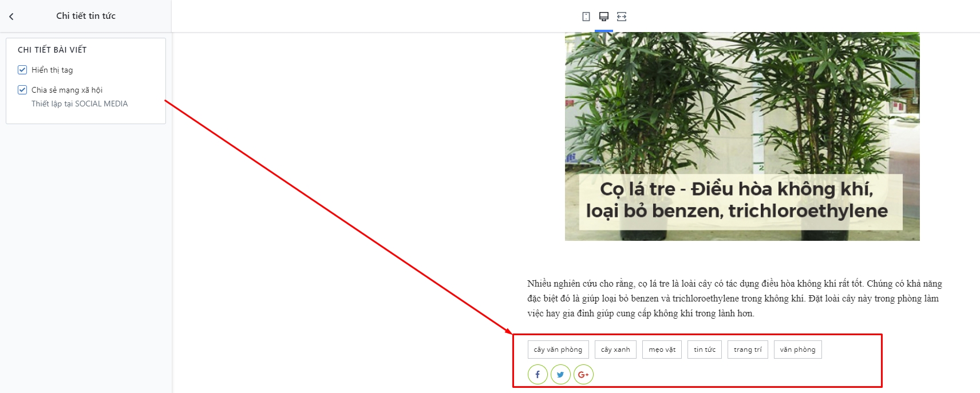Click the article paragraph starting Nhiều nghiên cứu
980x393 pixels.
point(734,299)
